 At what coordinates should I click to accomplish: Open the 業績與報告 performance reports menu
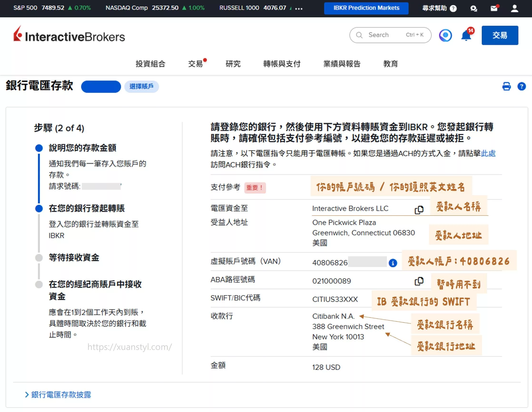pos(342,64)
